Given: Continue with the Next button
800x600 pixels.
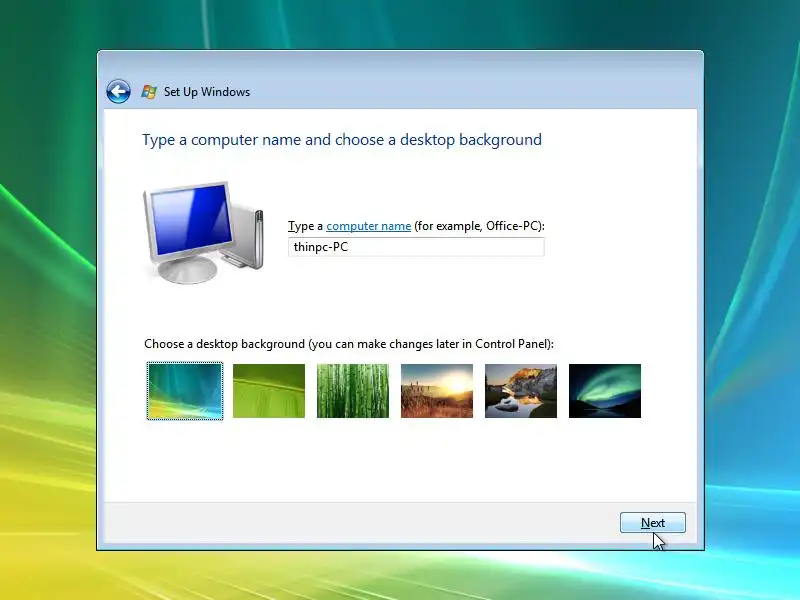Looking at the screenshot, I should 653,522.
